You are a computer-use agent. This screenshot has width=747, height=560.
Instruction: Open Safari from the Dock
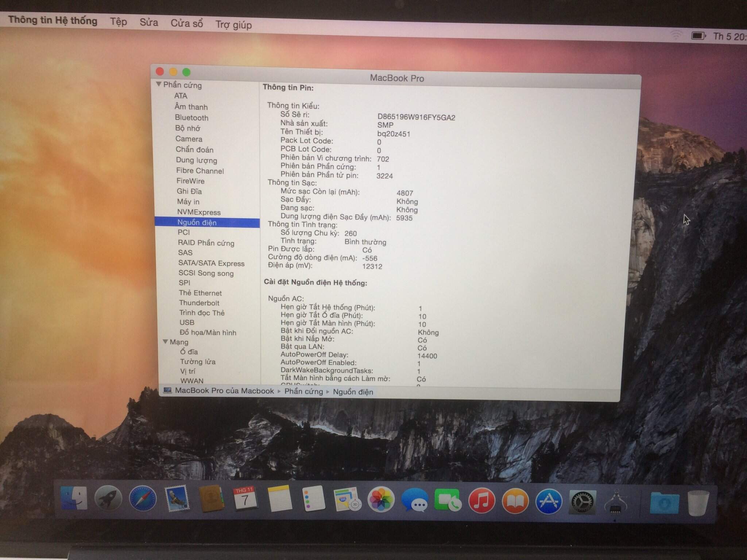tap(143, 499)
